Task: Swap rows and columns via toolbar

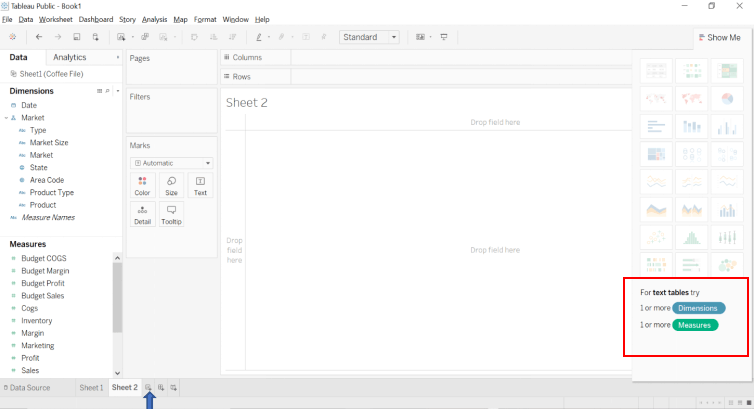Action: pyautogui.click(x=194, y=37)
